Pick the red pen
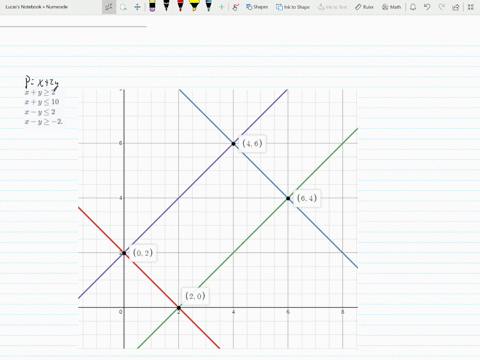Screen dimensions: 480x360 180,6
